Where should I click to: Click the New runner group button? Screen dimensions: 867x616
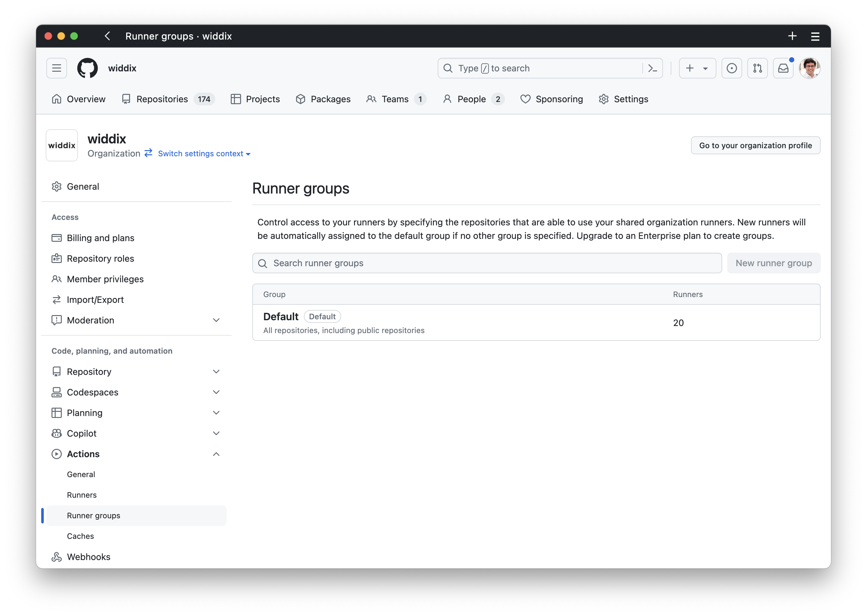pyautogui.click(x=774, y=263)
